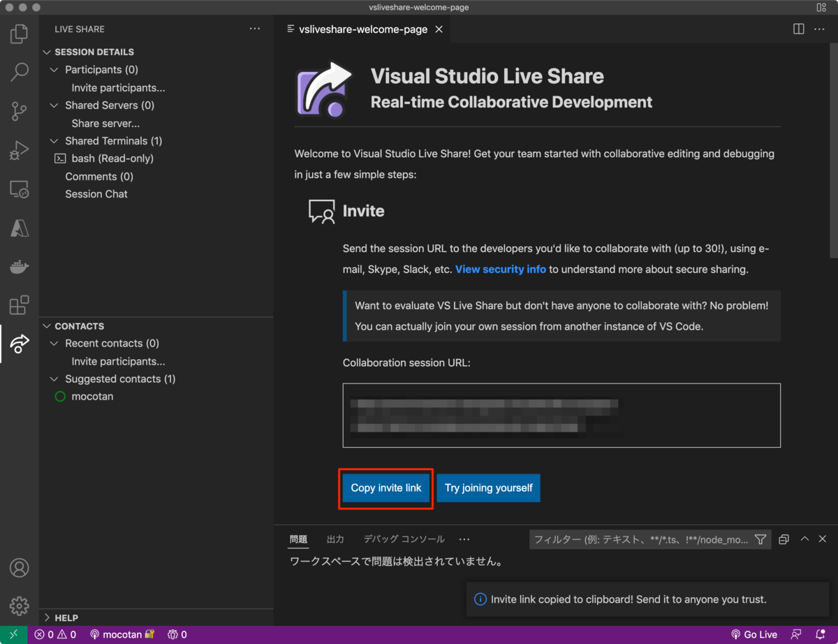
Task: Click the feedback icon in status bar
Action: (796, 635)
